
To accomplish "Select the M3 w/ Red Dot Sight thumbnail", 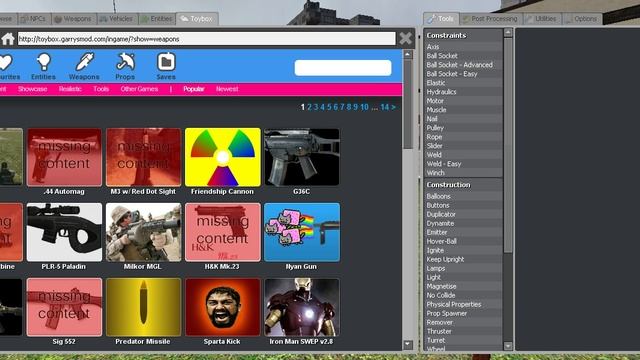I will click(x=143, y=157).
